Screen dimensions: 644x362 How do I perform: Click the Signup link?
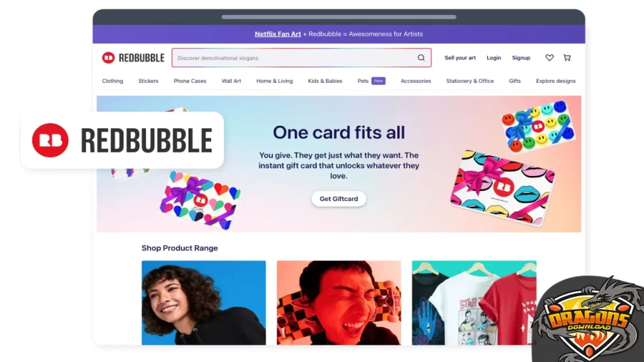521,58
